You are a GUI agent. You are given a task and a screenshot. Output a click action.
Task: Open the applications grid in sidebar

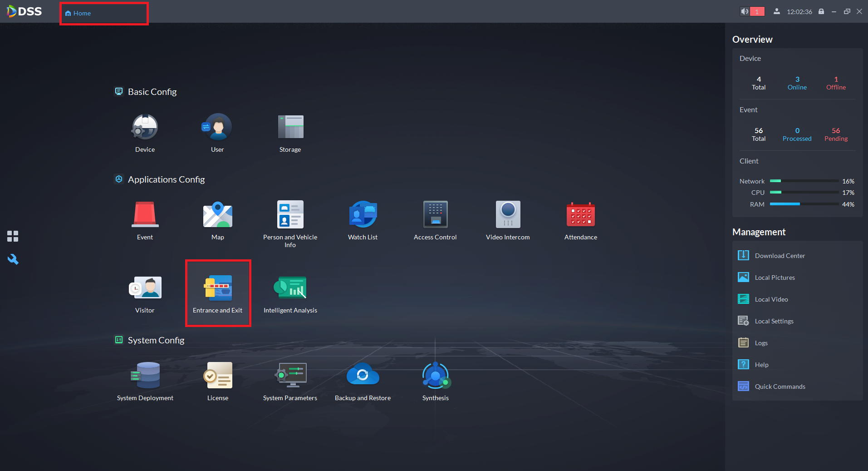(x=13, y=236)
